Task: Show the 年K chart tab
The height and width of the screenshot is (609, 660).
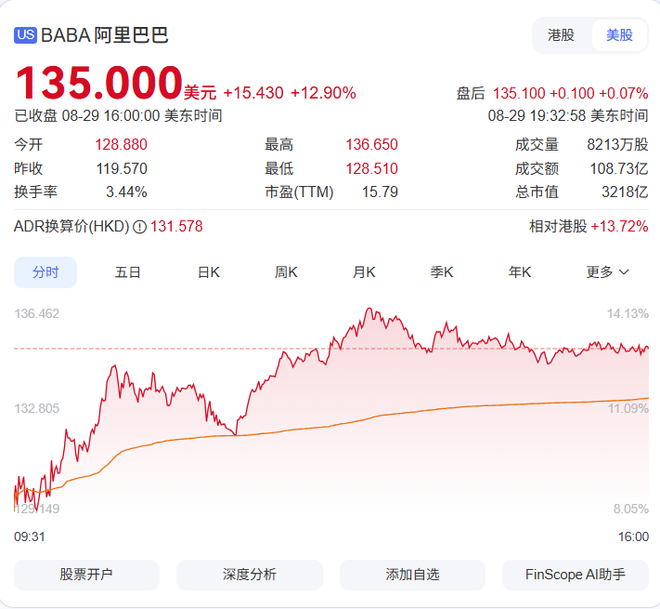Action: coord(520,272)
